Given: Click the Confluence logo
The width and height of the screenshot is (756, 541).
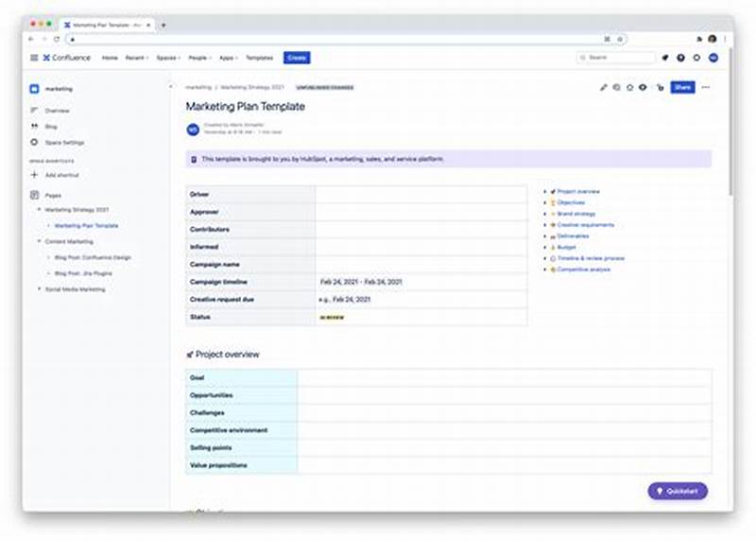Looking at the screenshot, I should coord(66,58).
